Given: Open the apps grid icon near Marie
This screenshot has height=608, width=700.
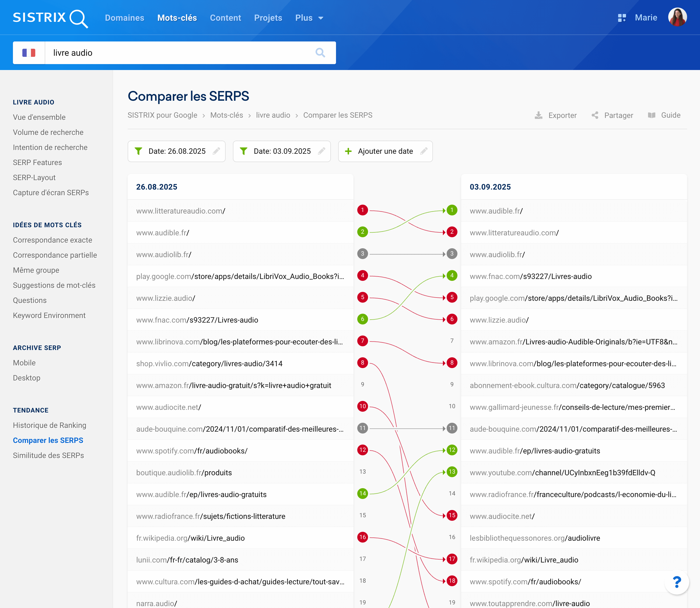Looking at the screenshot, I should (x=622, y=18).
